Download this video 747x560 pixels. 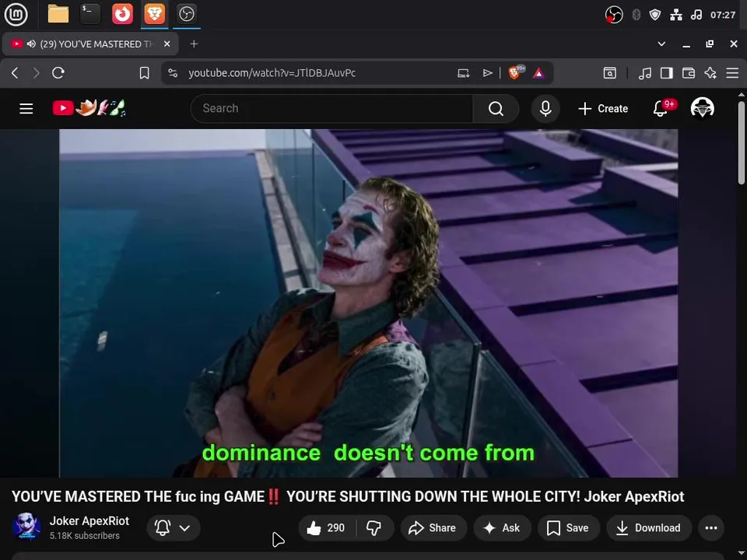[648, 527]
